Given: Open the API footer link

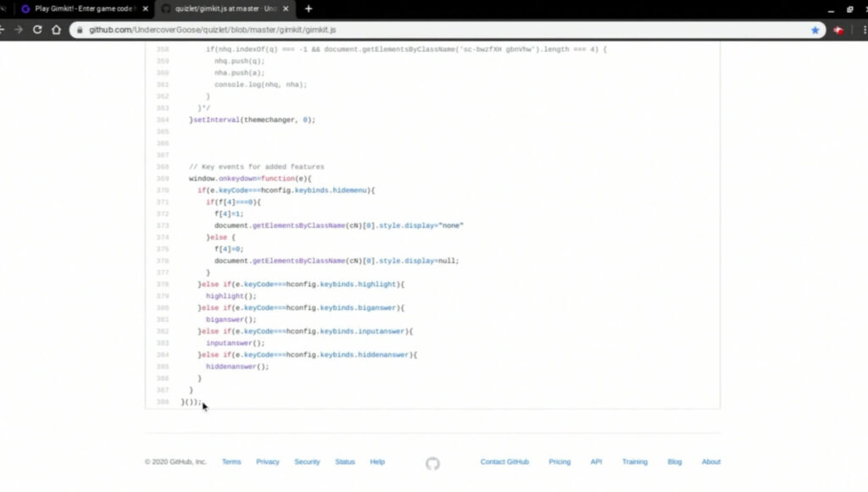Looking at the screenshot, I should pyautogui.click(x=596, y=462).
